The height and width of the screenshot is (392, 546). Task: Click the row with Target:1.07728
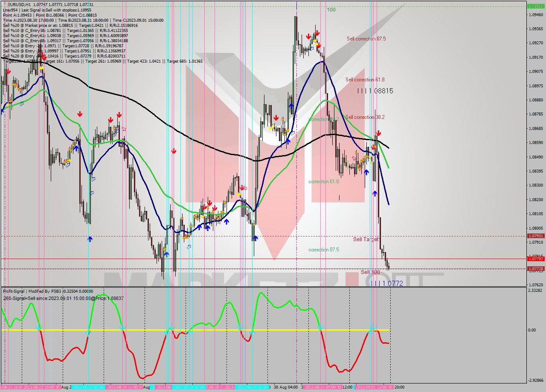[64, 46]
